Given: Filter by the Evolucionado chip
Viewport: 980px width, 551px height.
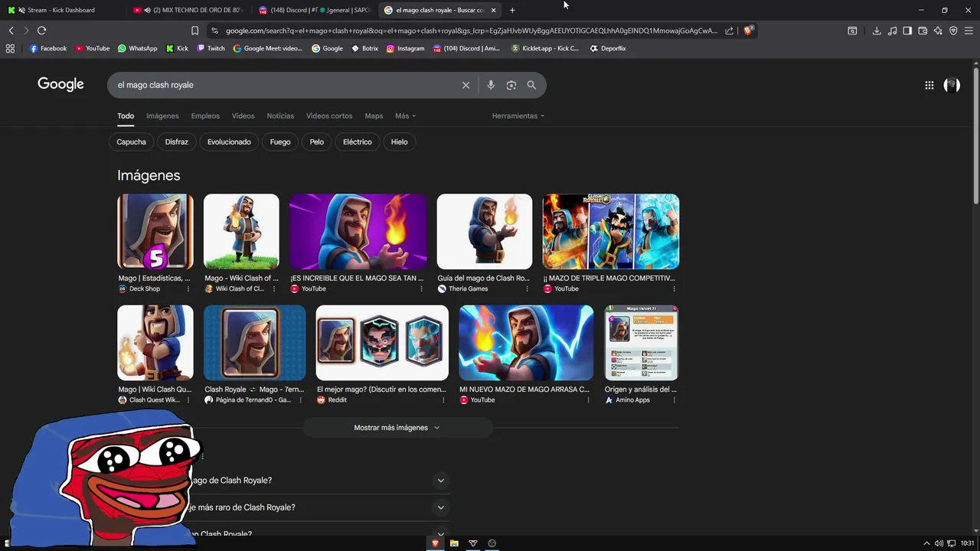Looking at the screenshot, I should pos(229,142).
